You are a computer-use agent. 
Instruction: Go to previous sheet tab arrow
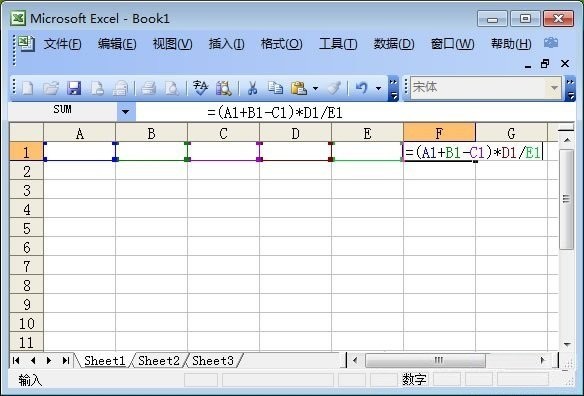pyautogui.click(x=33, y=360)
